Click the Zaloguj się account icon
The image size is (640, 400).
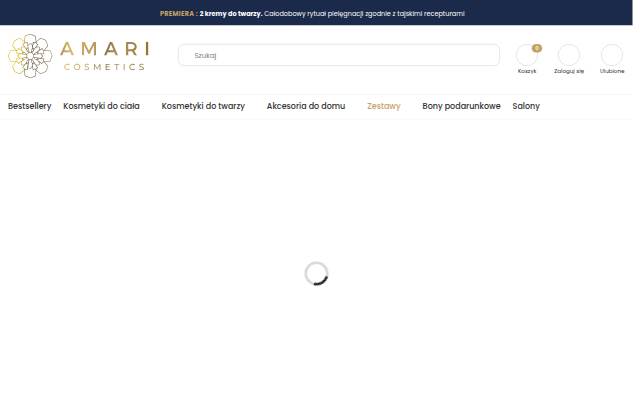point(569,55)
